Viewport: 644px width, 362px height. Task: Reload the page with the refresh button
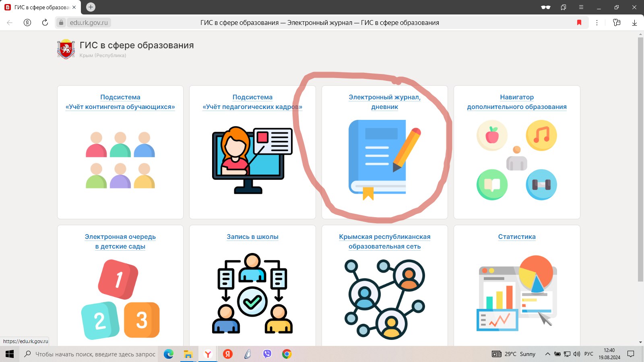tap(45, 23)
